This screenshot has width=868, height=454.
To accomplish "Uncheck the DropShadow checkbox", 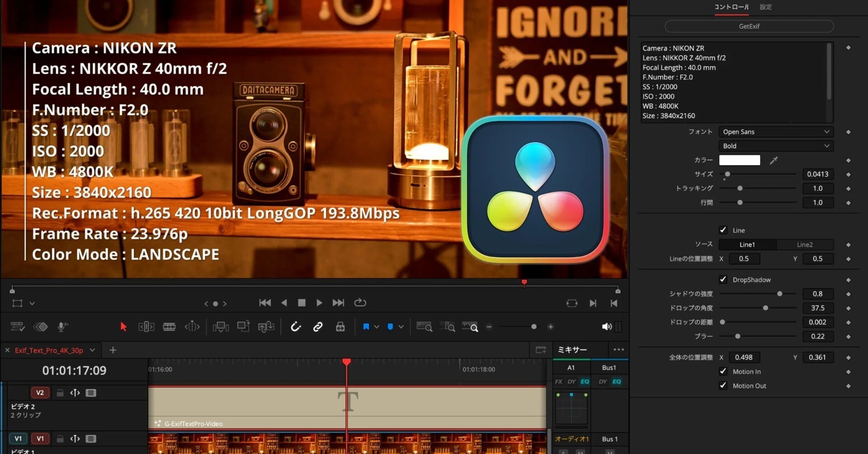I will [723, 279].
